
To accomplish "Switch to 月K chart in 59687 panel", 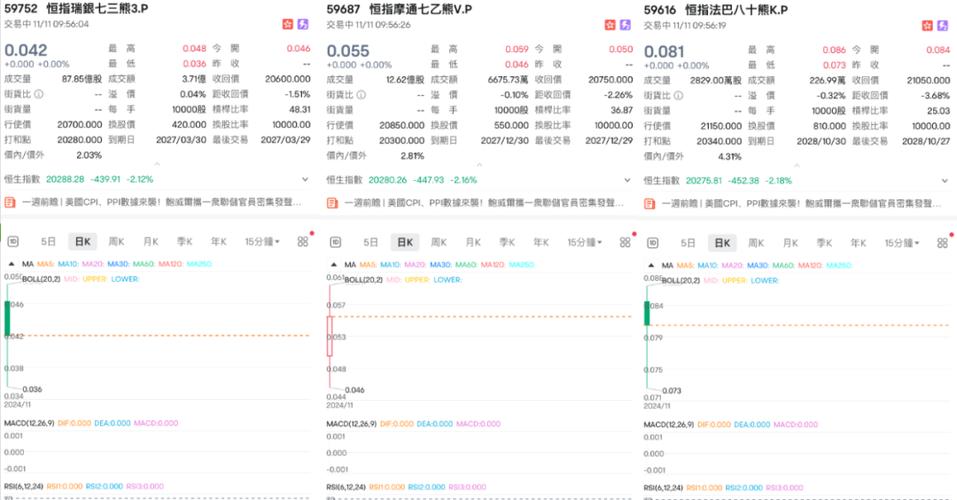I will 473,242.
